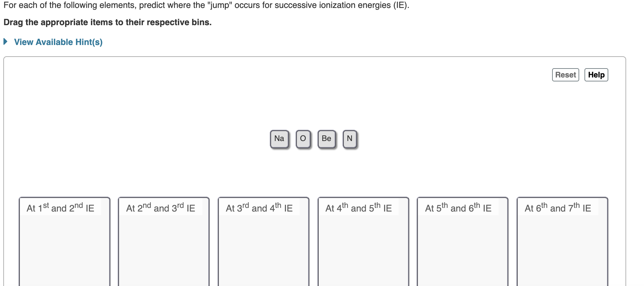This screenshot has height=286, width=644.
Task: Select the 'At 4th and 5th IE' bin
Action: point(363,242)
